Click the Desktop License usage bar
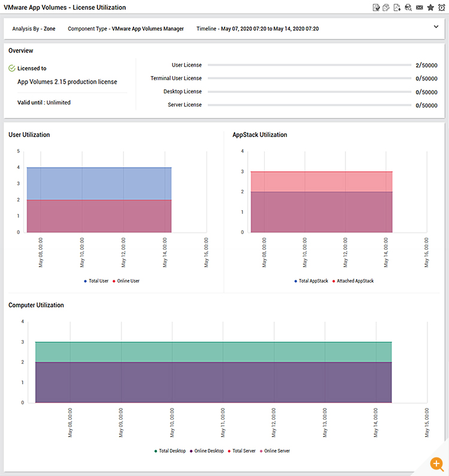The height and width of the screenshot is (476, 449). click(310, 92)
